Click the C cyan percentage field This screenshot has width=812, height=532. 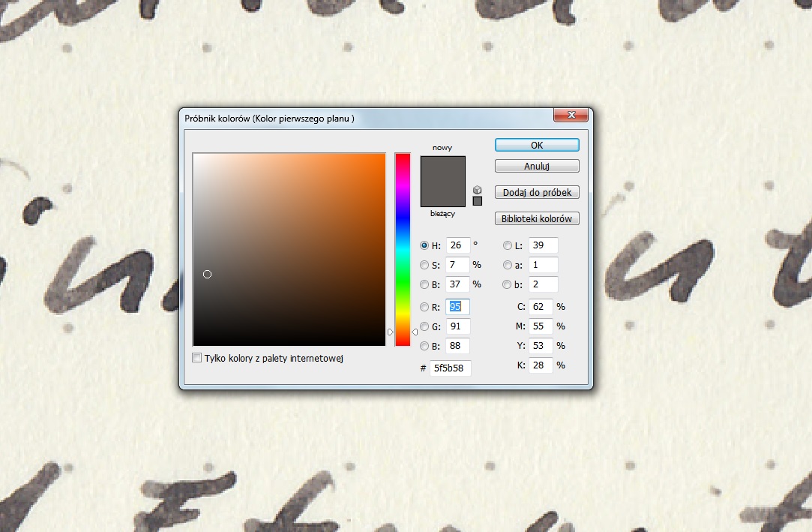point(541,307)
